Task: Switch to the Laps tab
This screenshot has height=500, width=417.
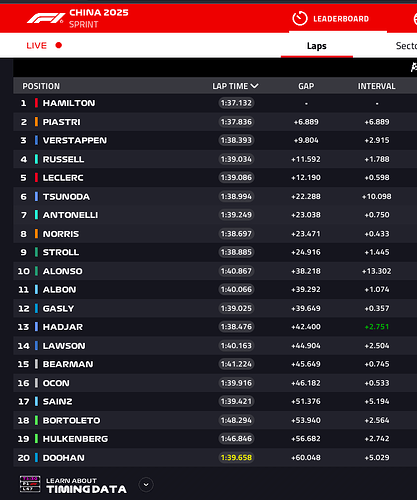Action: point(317,46)
